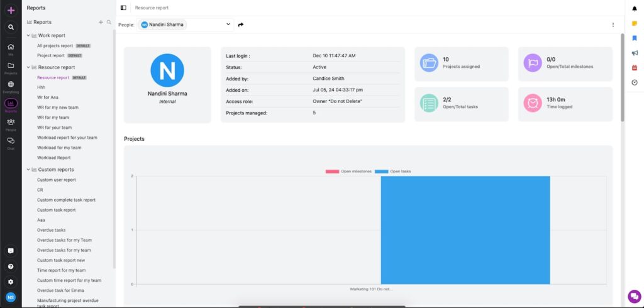Open Custom task report new
Viewport: 644px width, 308px height.
(x=61, y=260)
